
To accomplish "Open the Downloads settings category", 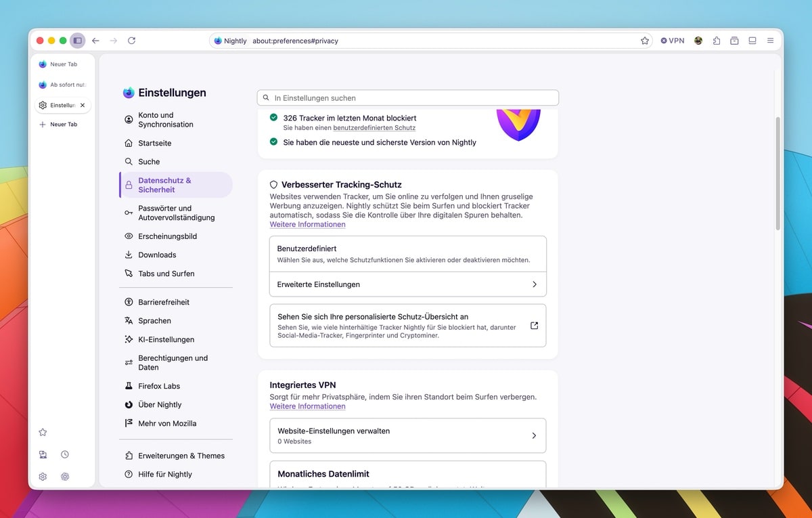I will click(x=176, y=255).
